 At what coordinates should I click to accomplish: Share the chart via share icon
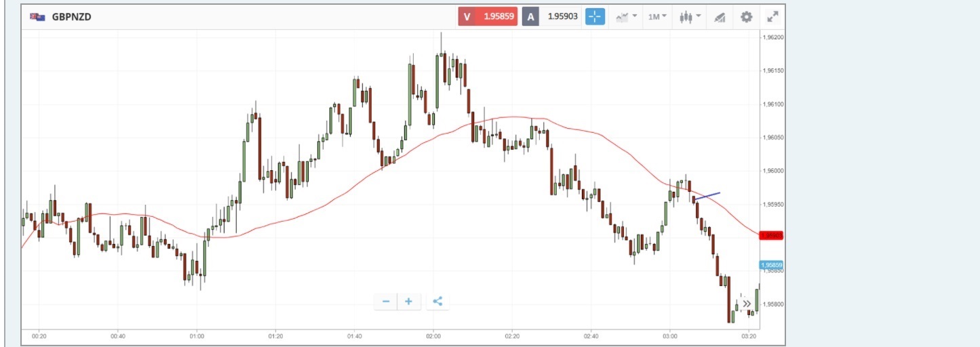coord(437,302)
